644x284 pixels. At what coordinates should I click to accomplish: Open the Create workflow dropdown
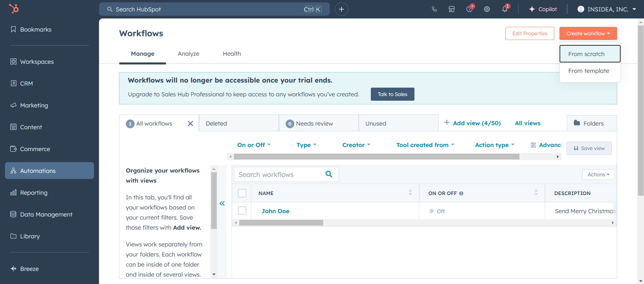pos(588,34)
